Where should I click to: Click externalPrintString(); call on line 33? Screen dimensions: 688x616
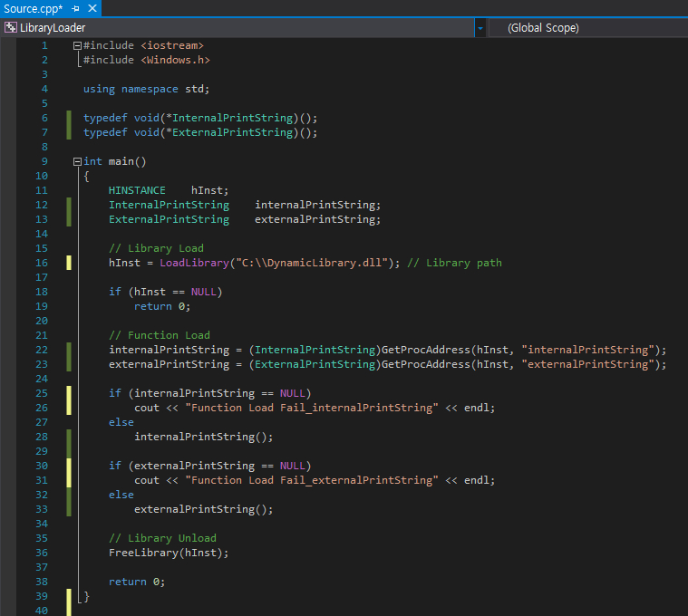tap(204, 509)
